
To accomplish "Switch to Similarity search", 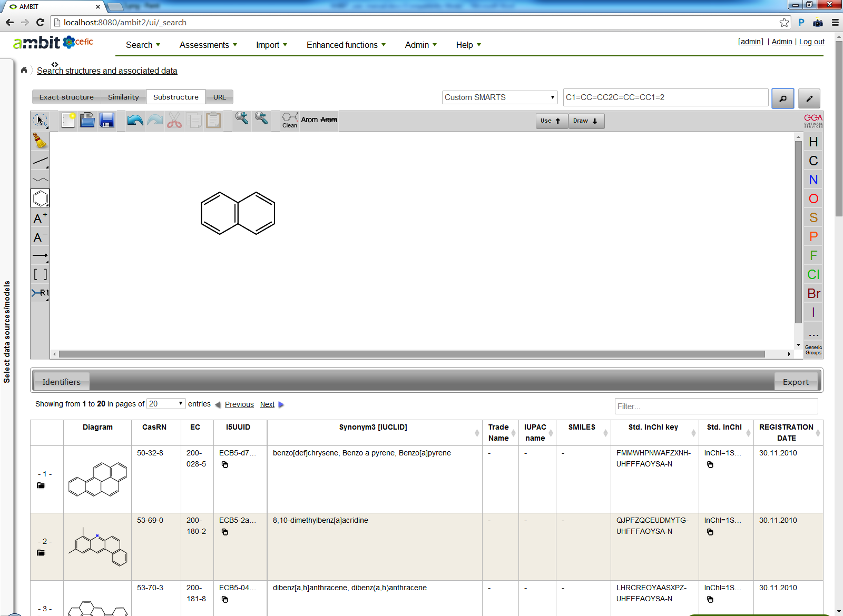I will pyautogui.click(x=123, y=97).
